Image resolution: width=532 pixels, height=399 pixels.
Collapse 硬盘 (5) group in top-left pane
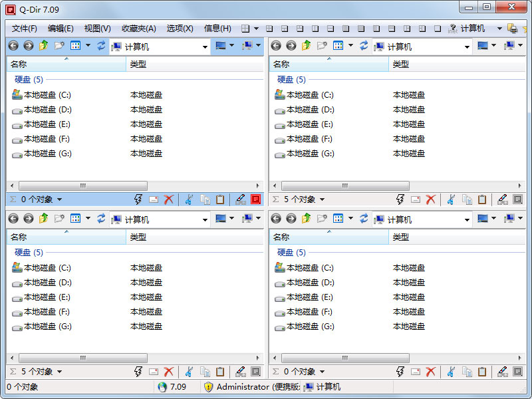tap(29, 80)
